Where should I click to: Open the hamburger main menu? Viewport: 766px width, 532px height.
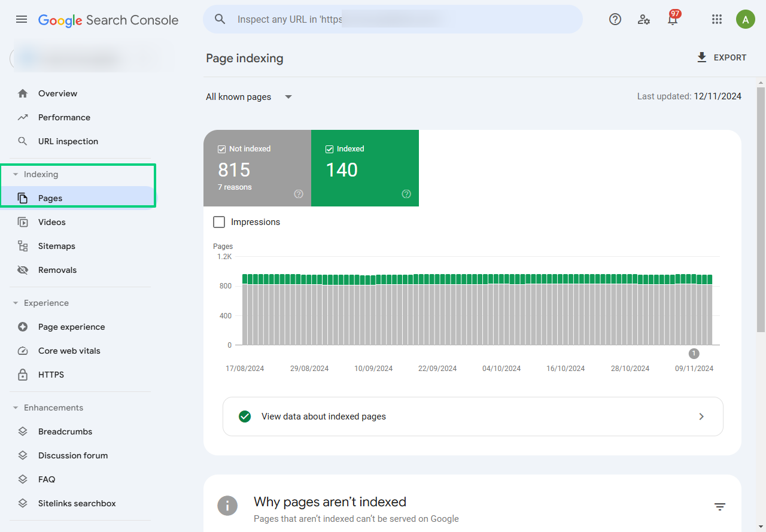22,19
